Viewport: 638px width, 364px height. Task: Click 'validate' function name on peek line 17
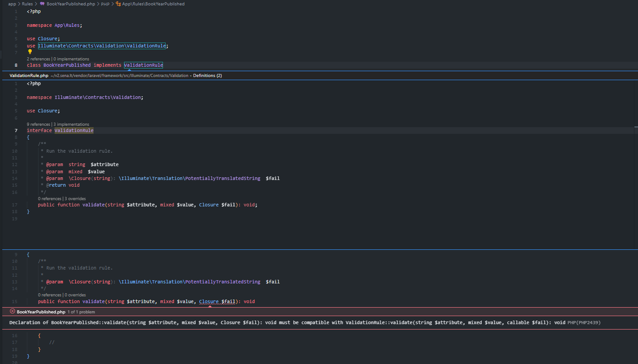(x=94, y=205)
